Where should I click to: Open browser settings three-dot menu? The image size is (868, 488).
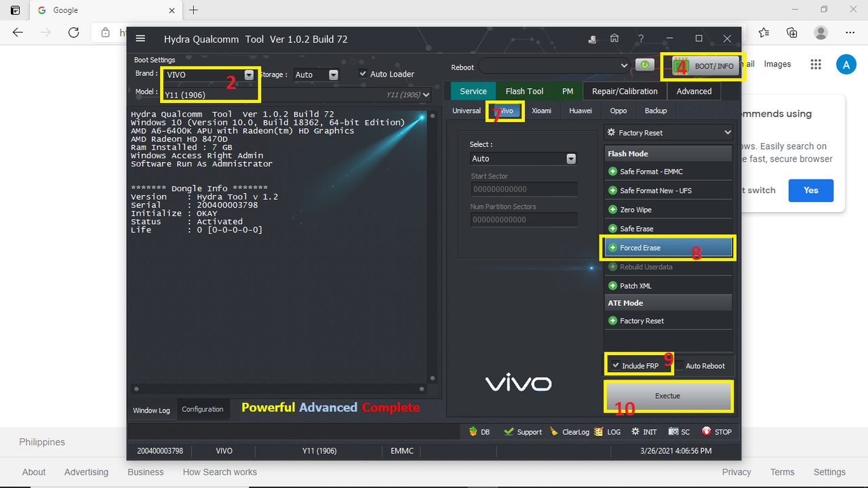[850, 33]
